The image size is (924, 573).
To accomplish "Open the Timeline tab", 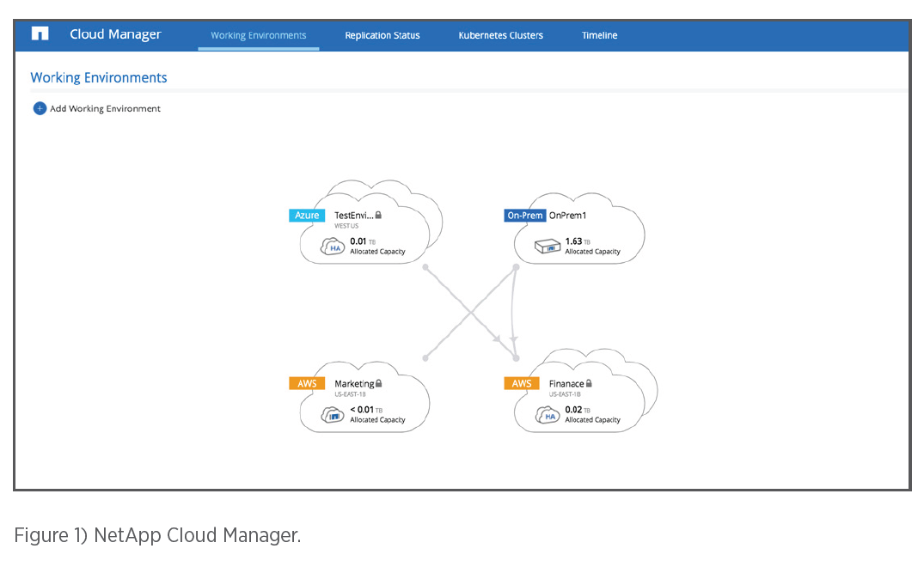I will click(599, 35).
